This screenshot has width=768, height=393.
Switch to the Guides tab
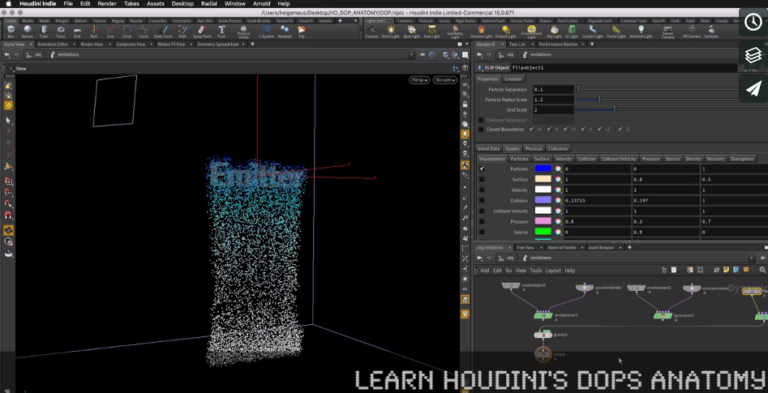point(512,148)
